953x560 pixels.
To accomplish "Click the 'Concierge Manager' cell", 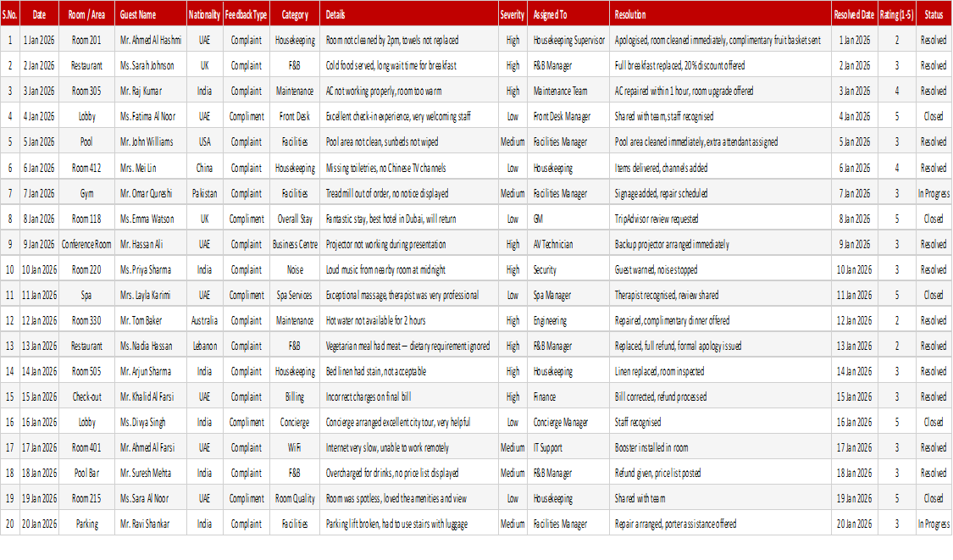I will [568, 422].
